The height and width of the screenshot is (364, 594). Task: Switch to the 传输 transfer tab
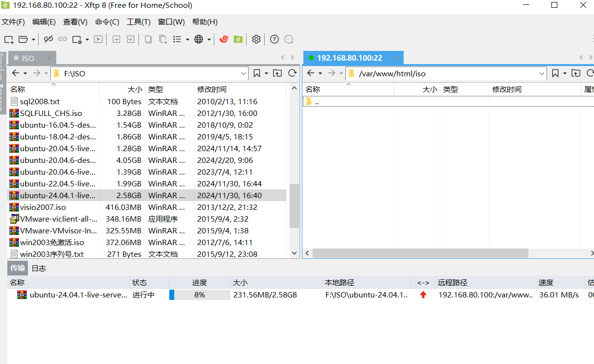coord(18,268)
